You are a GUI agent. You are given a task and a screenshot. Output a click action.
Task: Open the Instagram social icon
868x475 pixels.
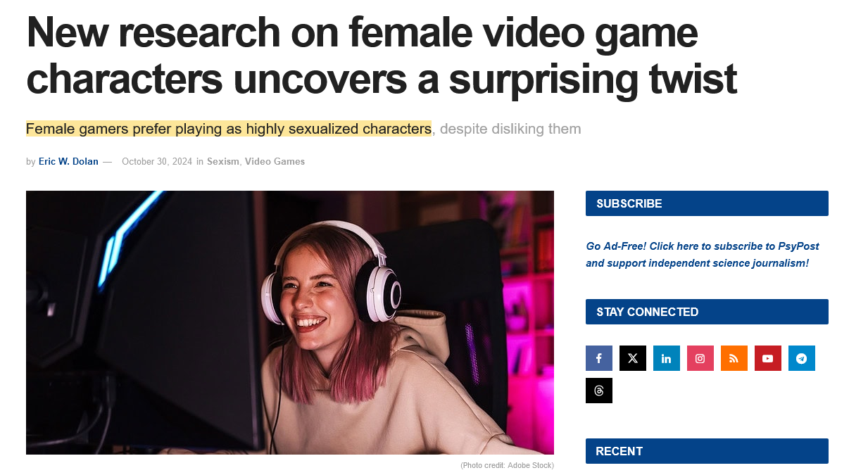coord(700,358)
